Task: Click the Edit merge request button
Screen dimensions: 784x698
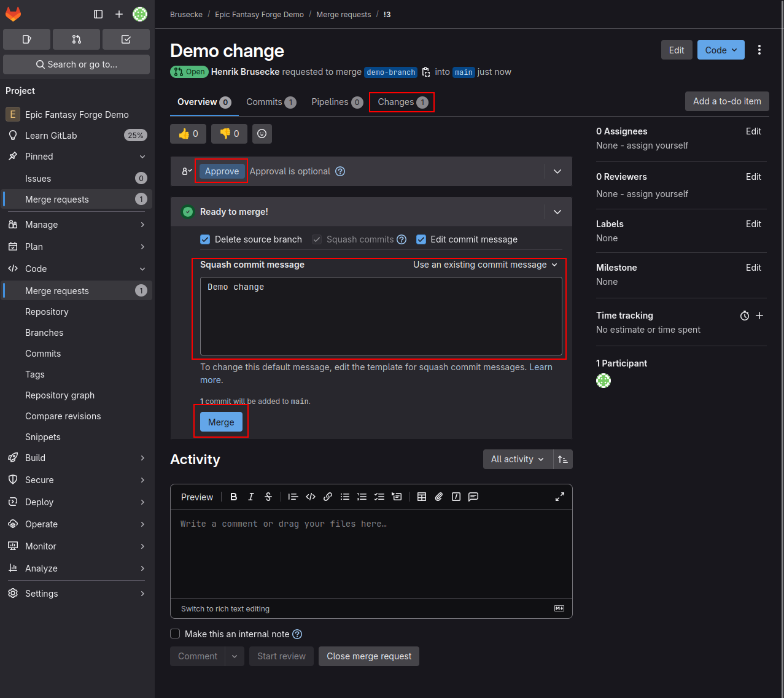Action: point(677,50)
